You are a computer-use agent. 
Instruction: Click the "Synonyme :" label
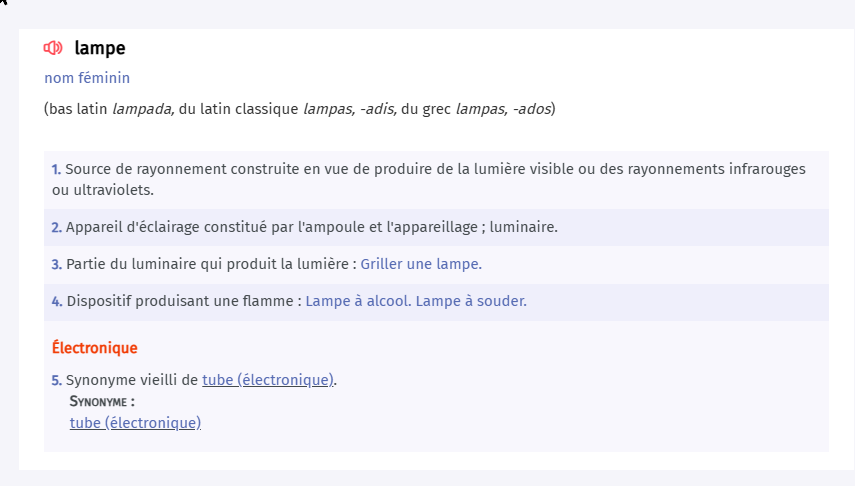click(x=102, y=401)
